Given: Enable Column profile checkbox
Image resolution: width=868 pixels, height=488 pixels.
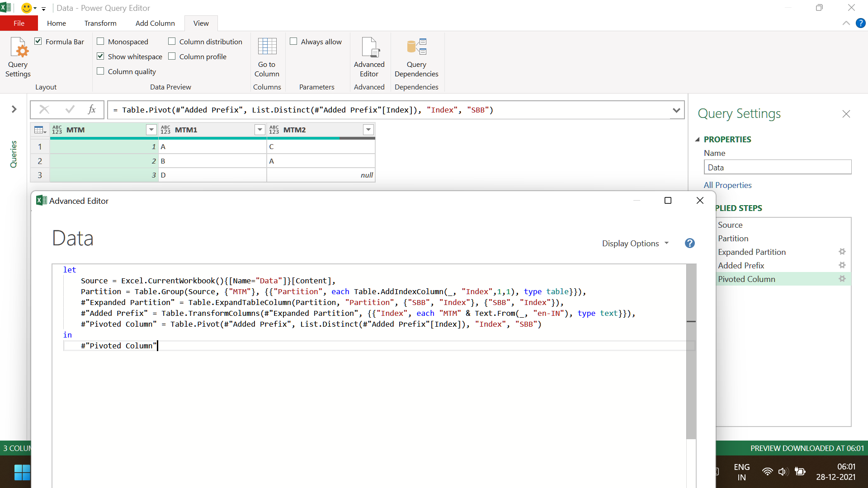Looking at the screenshot, I should pyautogui.click(x=172, y=56).
